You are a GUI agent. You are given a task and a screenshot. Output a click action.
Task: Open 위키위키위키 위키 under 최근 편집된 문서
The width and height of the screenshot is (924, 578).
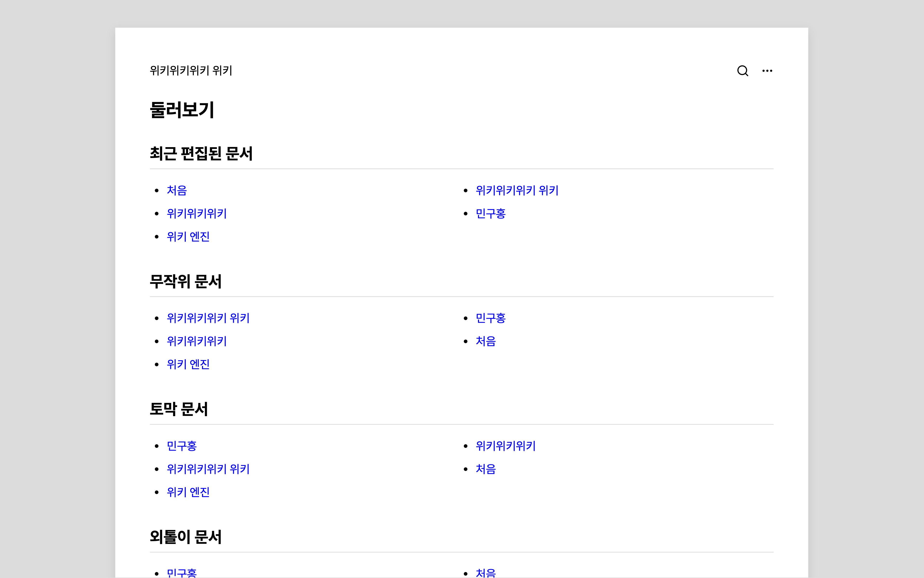(x=517, y=190)
